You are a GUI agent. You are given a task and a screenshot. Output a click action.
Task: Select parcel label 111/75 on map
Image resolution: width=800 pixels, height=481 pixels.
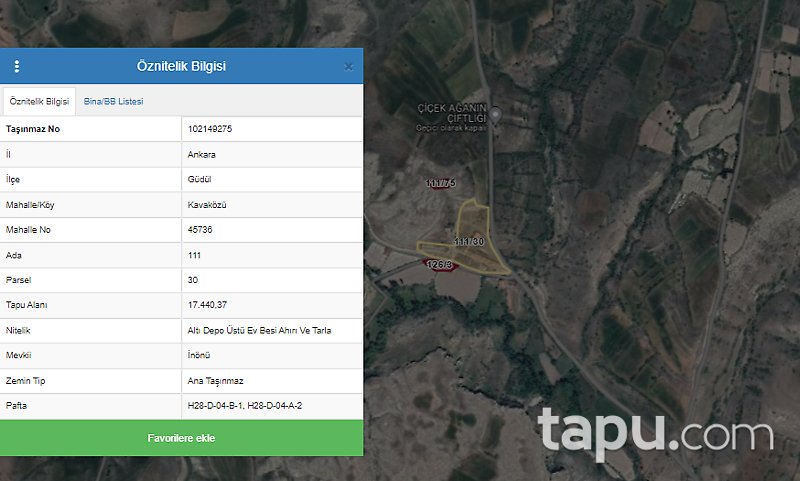[x=440, y=183]
